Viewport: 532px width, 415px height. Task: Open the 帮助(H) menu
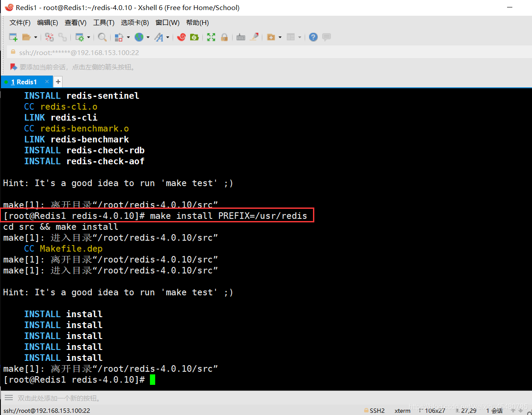click(x=198, y=22)
